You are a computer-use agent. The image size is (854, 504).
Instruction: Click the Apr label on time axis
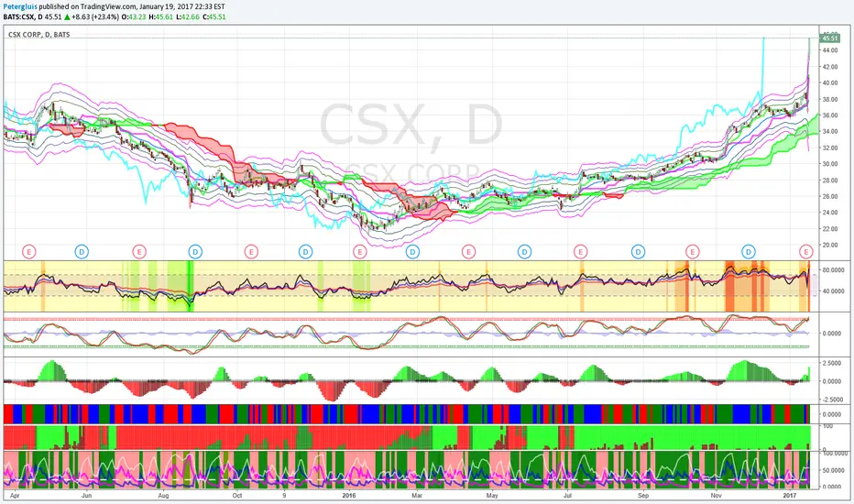[16, 496]
